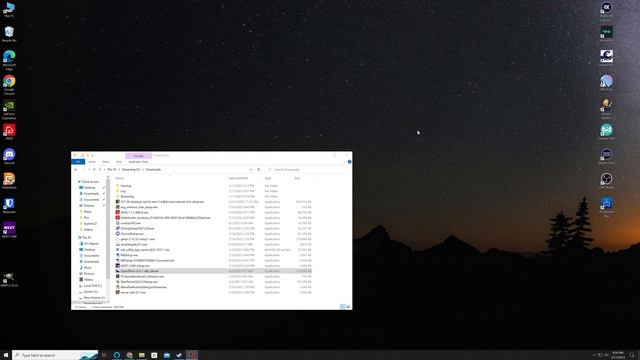
Task: Open the notification center icon
Action: click(x=632, y=355)
